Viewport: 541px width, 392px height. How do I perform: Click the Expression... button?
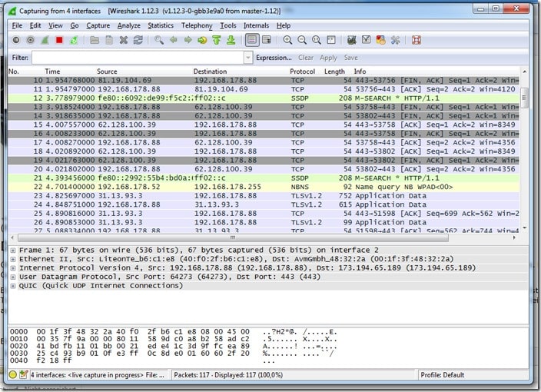pos(274,58)
